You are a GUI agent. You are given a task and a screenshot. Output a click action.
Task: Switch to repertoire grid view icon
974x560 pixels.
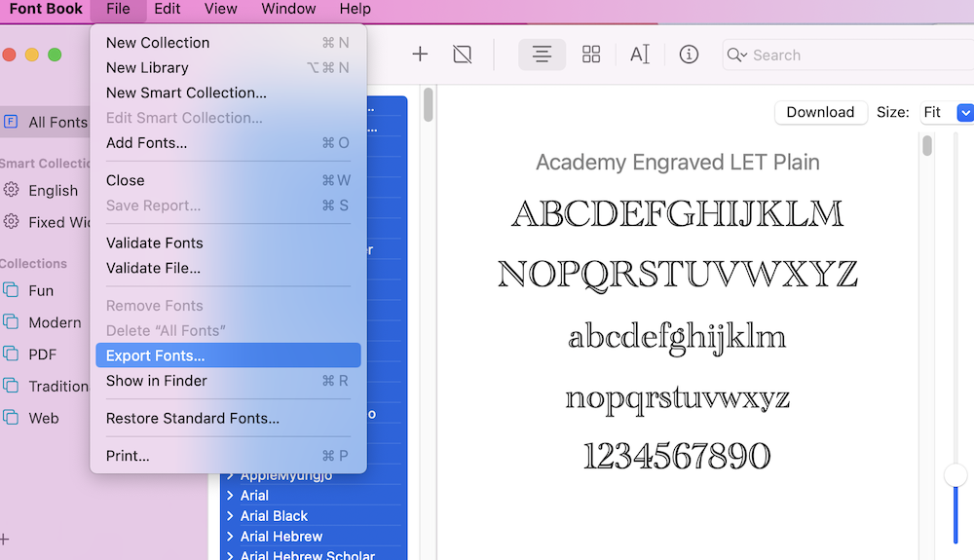591,55
